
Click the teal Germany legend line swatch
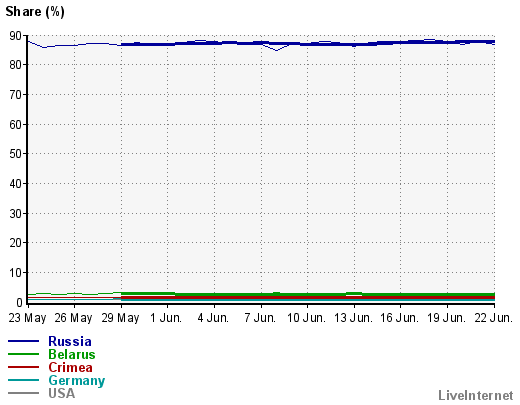[x=23, y=380]
